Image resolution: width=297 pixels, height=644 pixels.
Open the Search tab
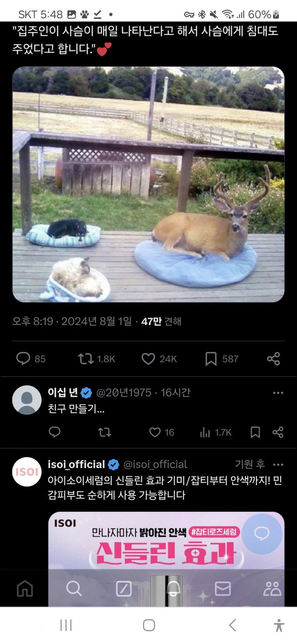click(x=74, y=588)
